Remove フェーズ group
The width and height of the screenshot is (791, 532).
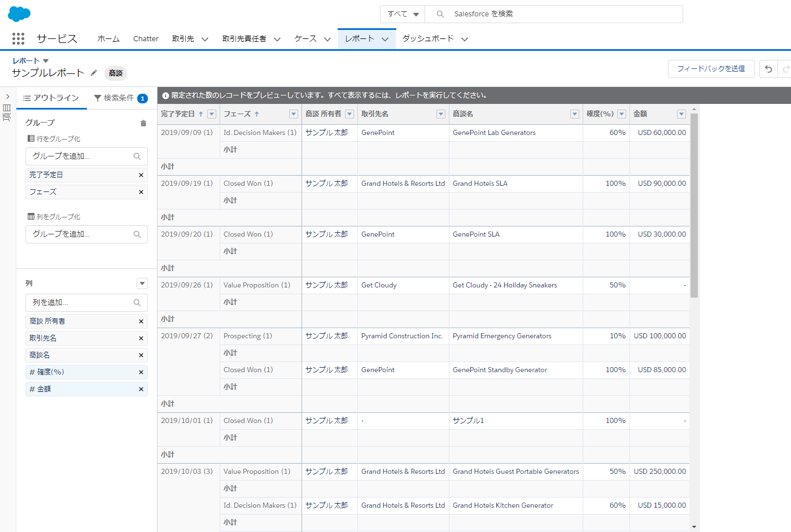[141, 192]
